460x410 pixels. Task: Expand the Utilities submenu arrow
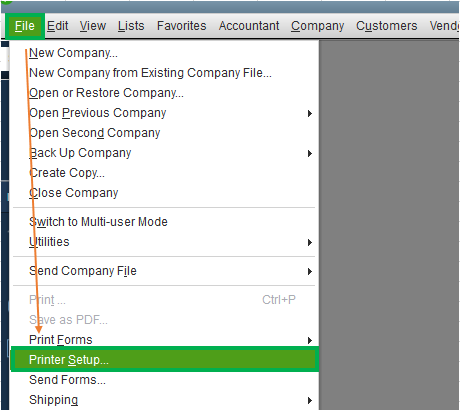tap(310, 242)
